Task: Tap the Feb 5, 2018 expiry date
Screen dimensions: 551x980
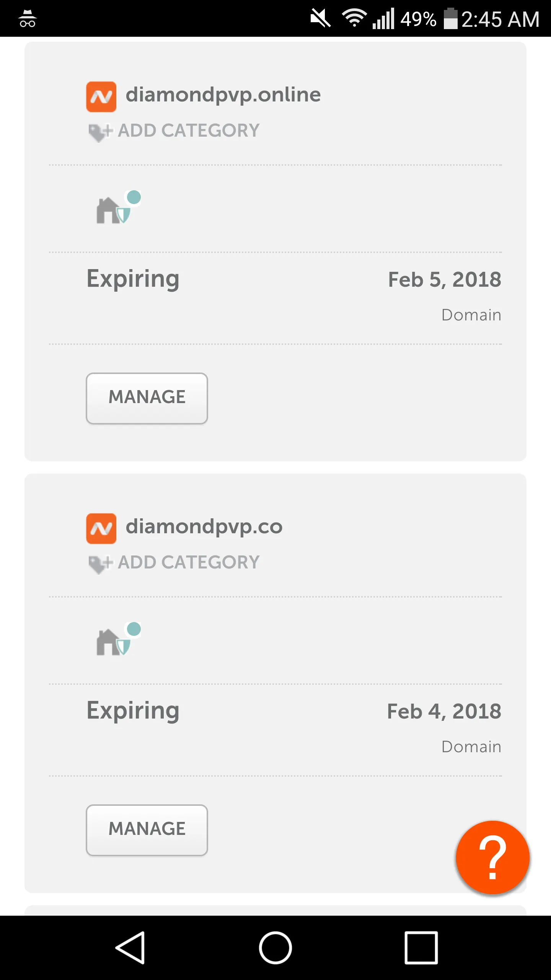Action: pyautogui.click(x=444, y=279)
